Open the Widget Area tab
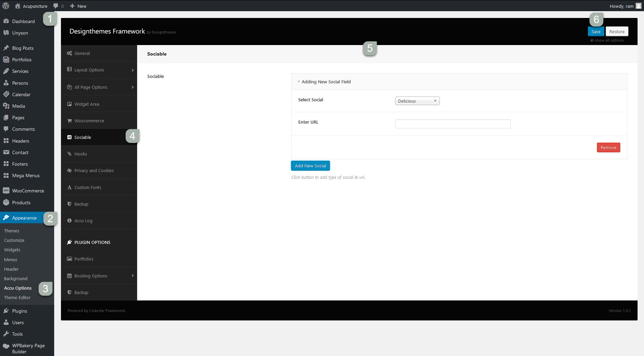Image resolution: width=644 pixels, height=356 pixels. click(x=99, y=104)
